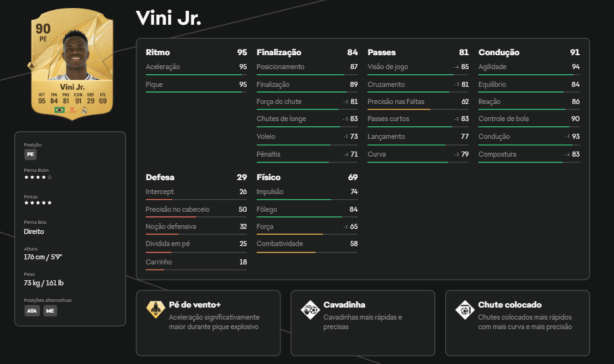Click the Ritmo category header
Screen dimensions: 614x364
(158, 53)
